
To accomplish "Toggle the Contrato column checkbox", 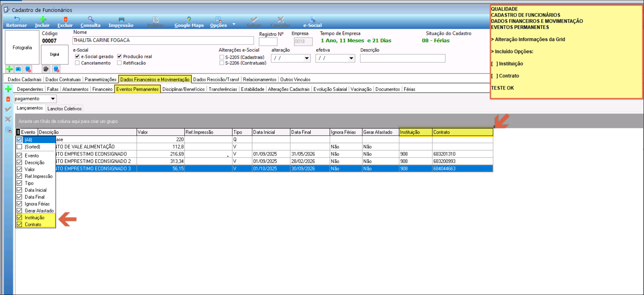I will coord(19,224).
